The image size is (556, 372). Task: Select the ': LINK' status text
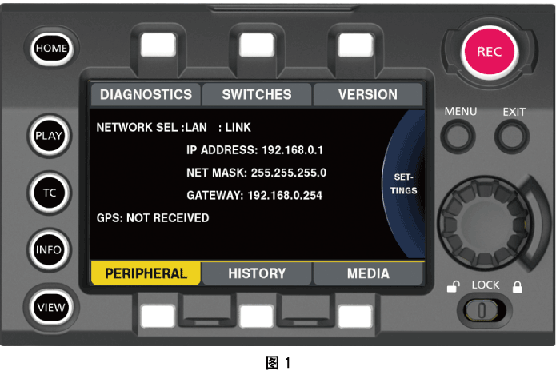point(234,127)
